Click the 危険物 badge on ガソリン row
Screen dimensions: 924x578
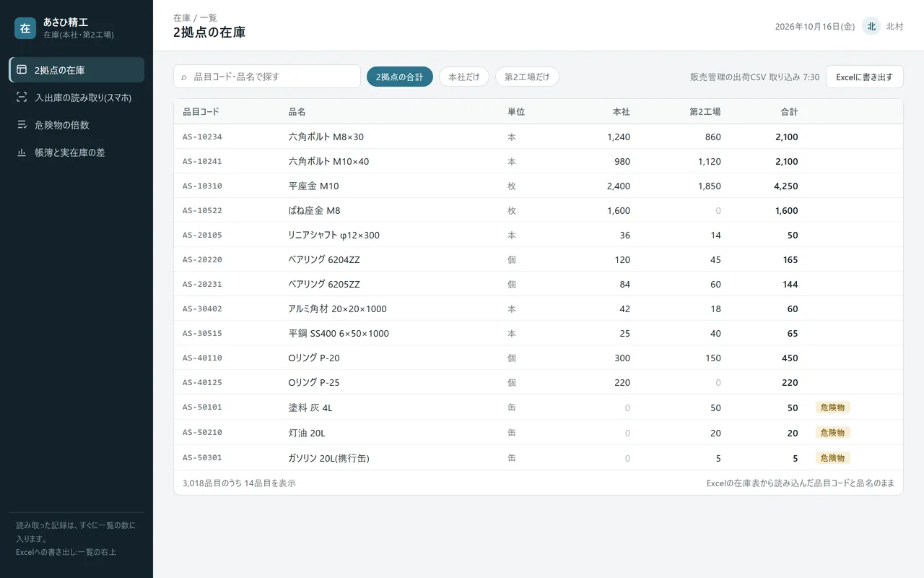click(x=833, y=458)
